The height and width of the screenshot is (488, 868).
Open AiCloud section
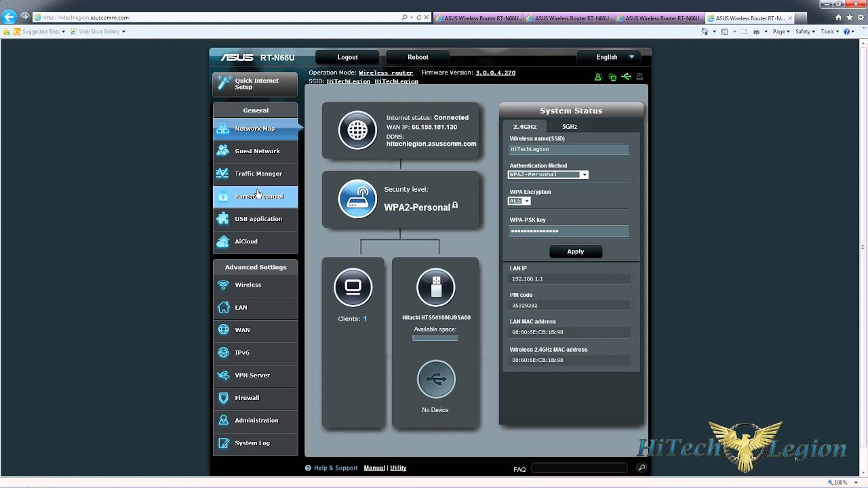point(255,241)
